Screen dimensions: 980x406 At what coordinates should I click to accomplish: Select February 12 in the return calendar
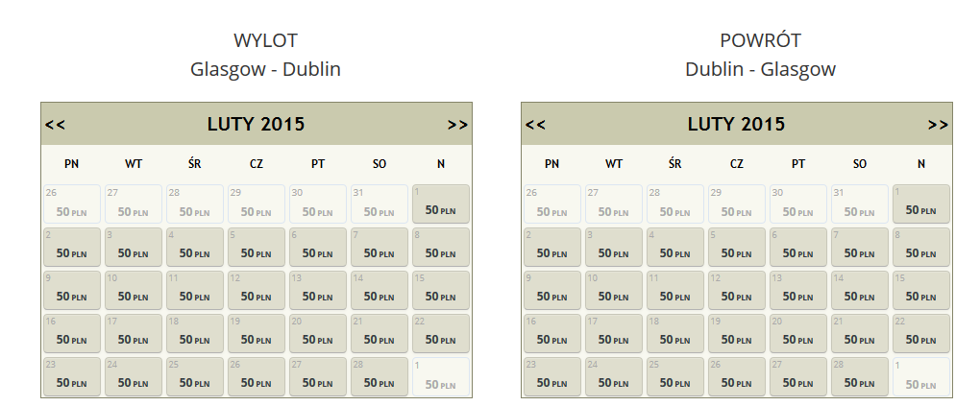coord(737,291)
